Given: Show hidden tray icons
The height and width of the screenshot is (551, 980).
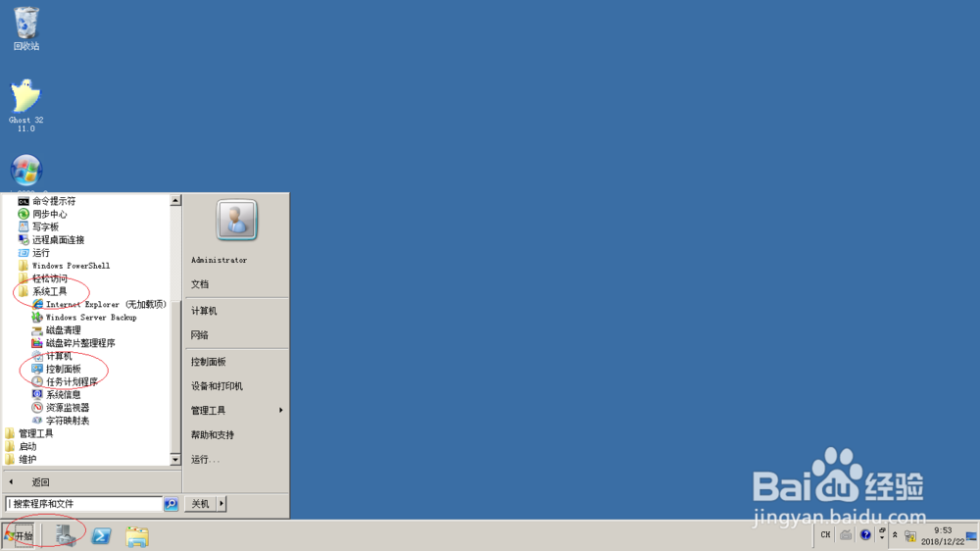Looking at the screenshot, I should click(895, 535).
